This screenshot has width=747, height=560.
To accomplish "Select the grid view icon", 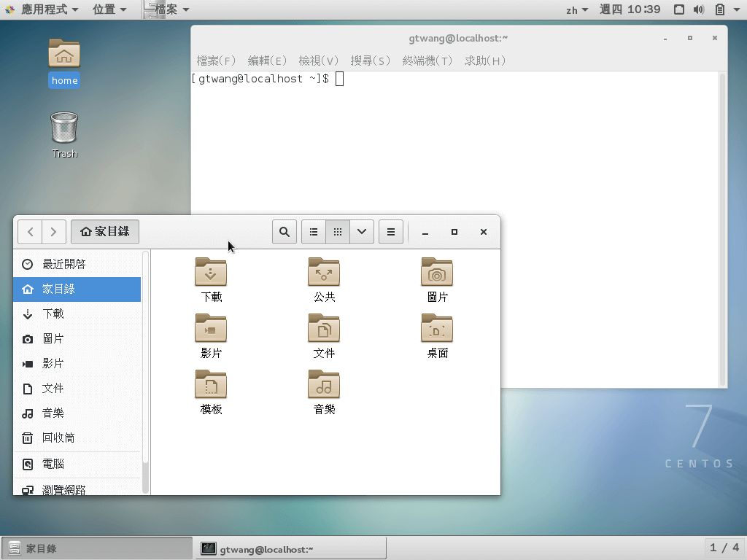I will (337, 231).
